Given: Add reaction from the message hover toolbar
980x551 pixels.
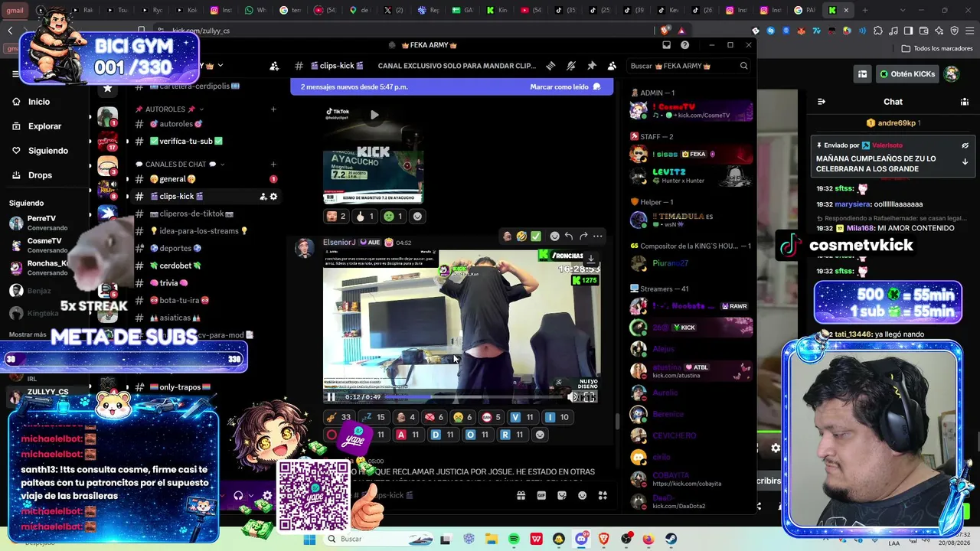Looking at the screenshot, I should (554, 236).
